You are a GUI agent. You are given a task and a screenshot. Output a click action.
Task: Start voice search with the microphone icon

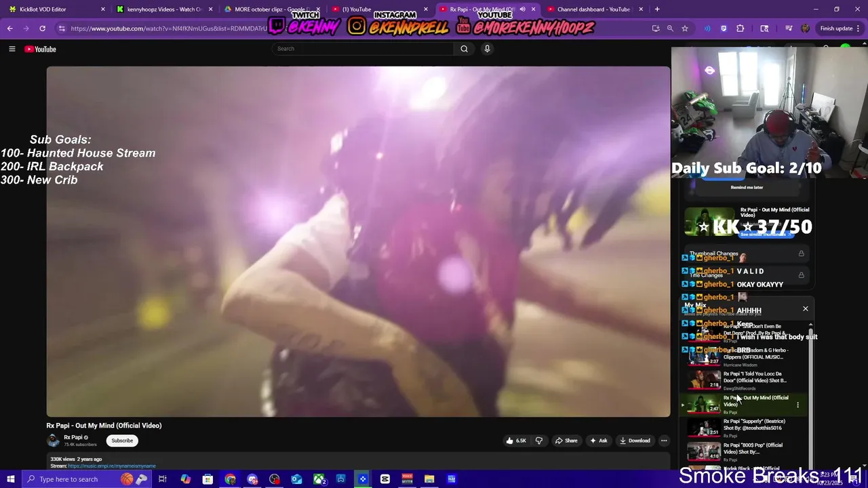click(x=487, y=49)
